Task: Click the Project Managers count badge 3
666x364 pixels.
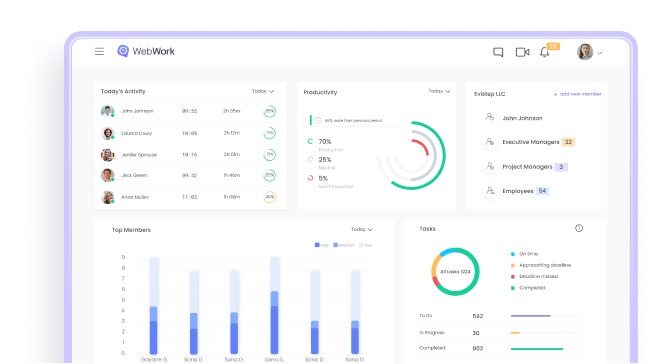Action: tap(561, 167)
